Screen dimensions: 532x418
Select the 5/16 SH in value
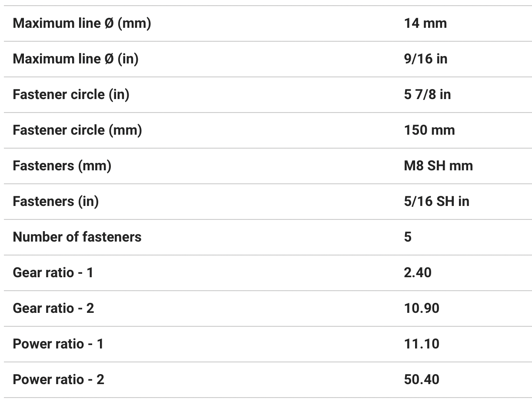tap(436, 201)
